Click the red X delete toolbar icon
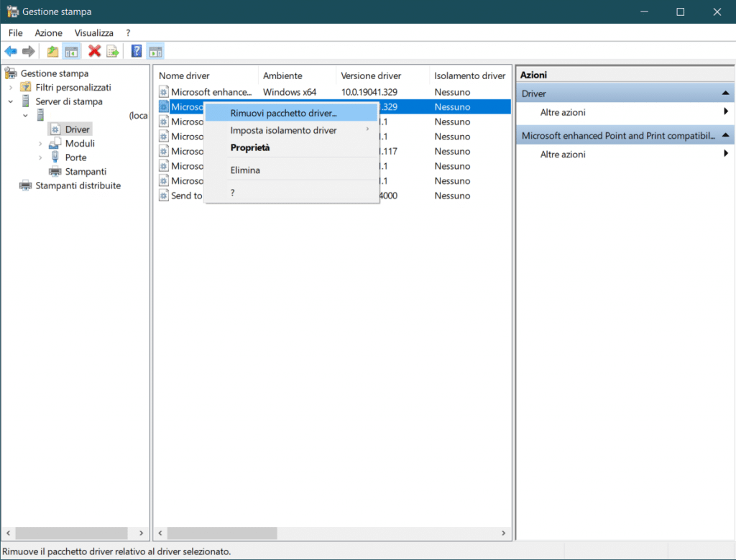The image size is (736, 560). click(94, 51)
